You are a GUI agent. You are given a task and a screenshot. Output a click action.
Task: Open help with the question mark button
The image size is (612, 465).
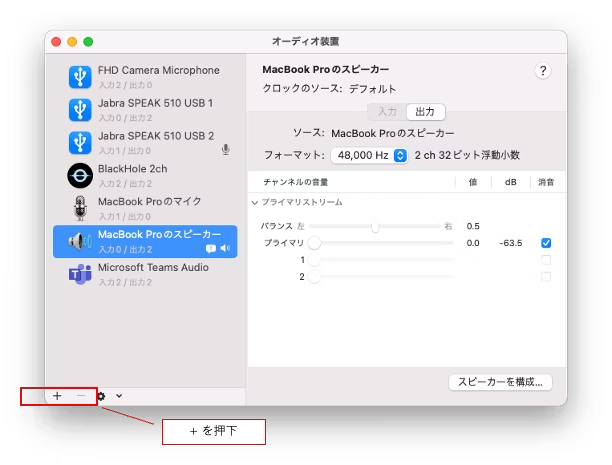tap(543, 71)
